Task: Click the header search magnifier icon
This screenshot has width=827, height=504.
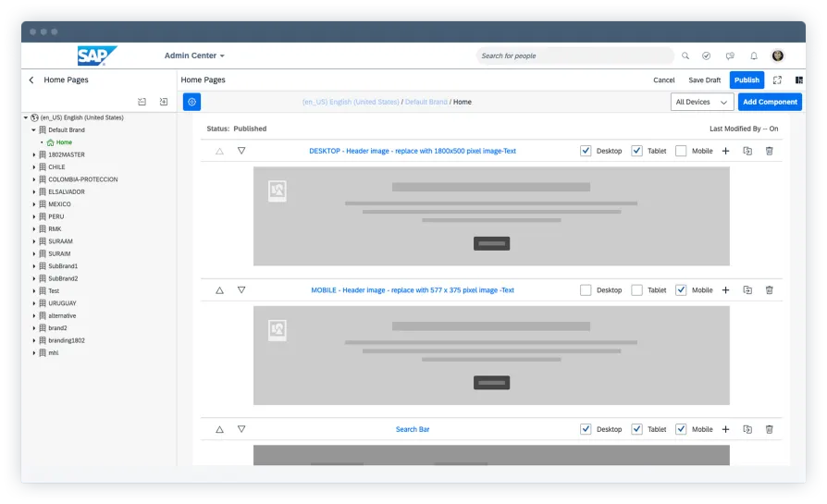Action: pos(685,55)
